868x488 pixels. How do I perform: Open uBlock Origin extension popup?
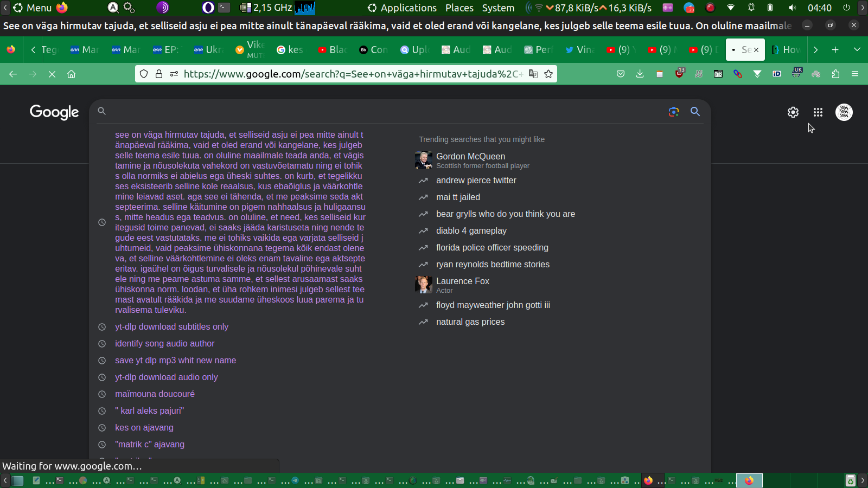pyautogui.click(x=679, y=73)
